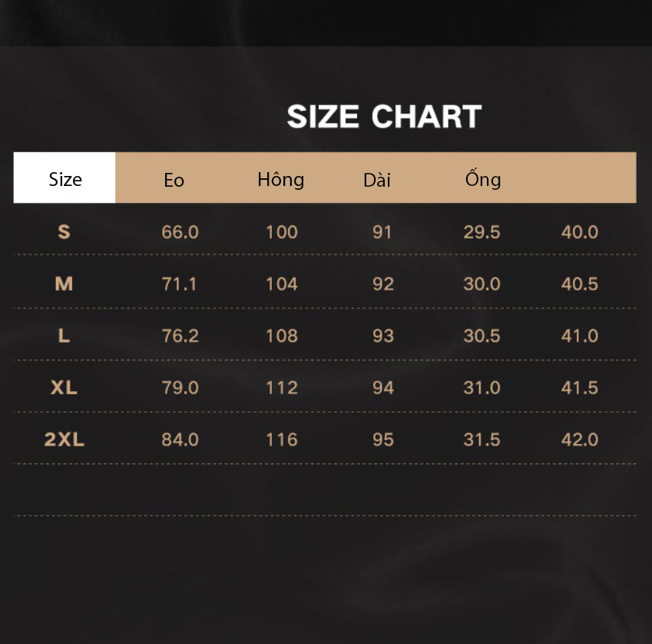This screenshot has width=652, height=644.
Task: Click the 40.5 value in M row
Action: point(580,284)
